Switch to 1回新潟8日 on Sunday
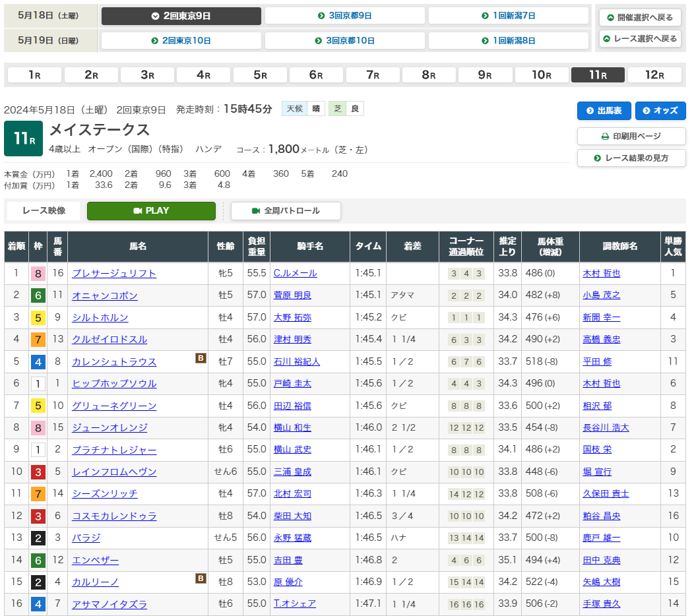 [x=508, y=41]
